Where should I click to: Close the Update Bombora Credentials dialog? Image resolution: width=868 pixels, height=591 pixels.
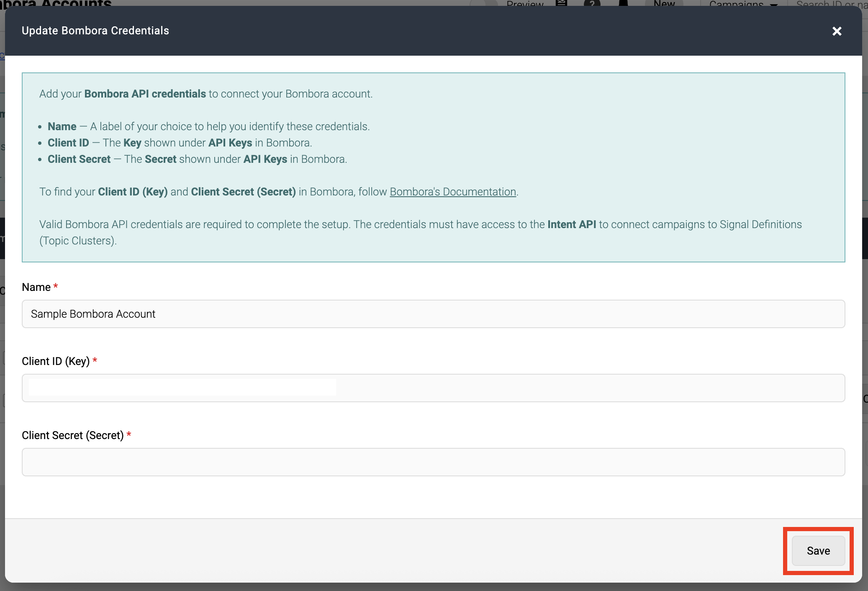pos(837,31)
